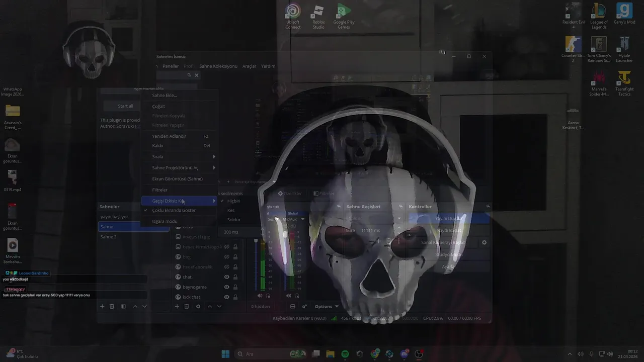This screenshot has height=362, width=644.
Task: Move source up using sources toolbar arrow
Action: 210,306
